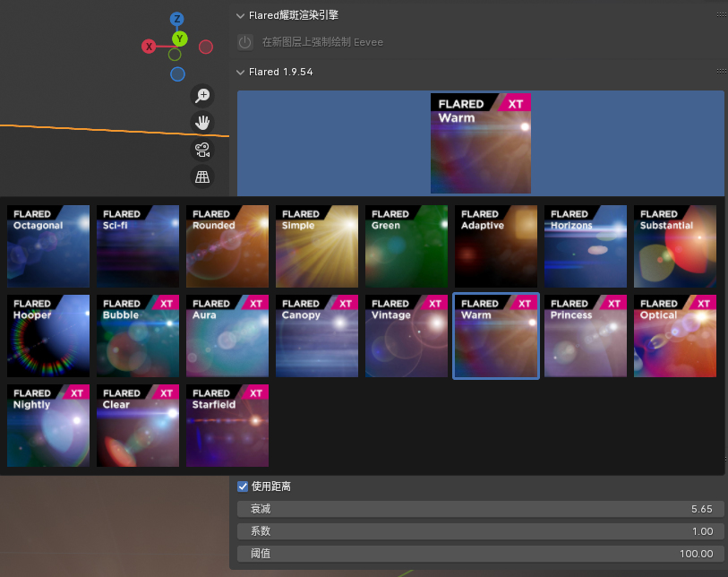The height and width of the screenshot is (577, 728).
Task: Click the 阈值 value field
Action: click(x=481, y=554)
